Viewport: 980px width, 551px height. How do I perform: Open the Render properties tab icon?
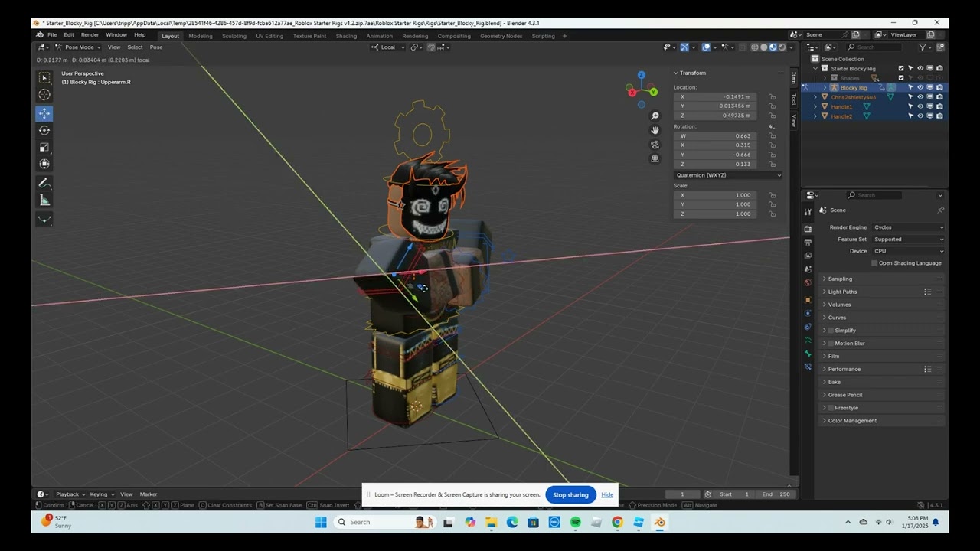(x=808, y=229)
